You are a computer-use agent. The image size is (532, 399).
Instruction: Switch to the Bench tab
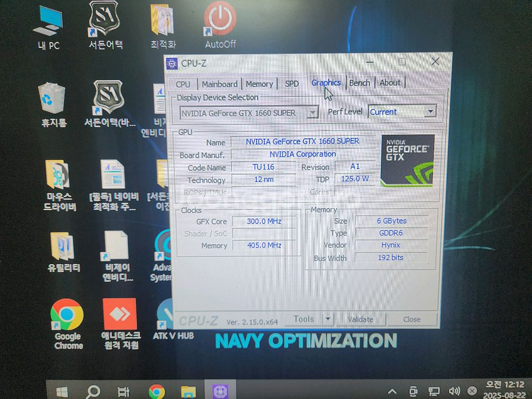point(359,83)
